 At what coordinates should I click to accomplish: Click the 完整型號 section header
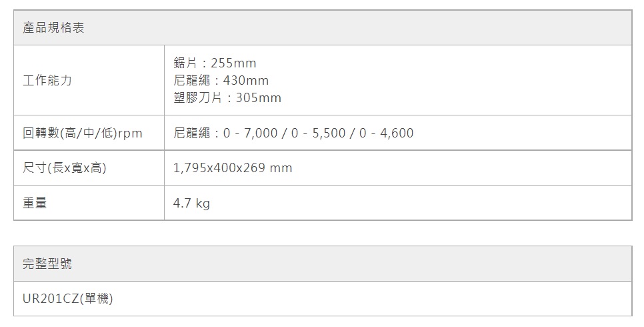click(x=47, y=264)
